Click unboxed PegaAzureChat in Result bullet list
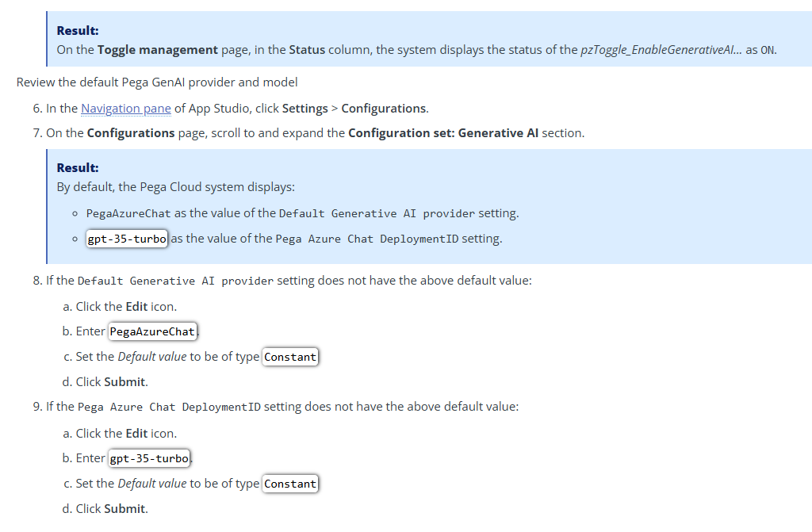The height and width of the screenshot is (532, 812). click(x=128, y=213)
